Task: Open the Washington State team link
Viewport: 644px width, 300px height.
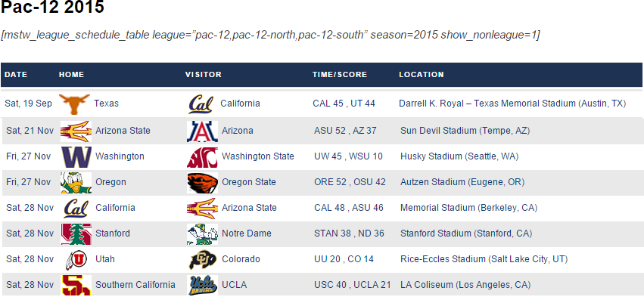Action: click(258, 156)
